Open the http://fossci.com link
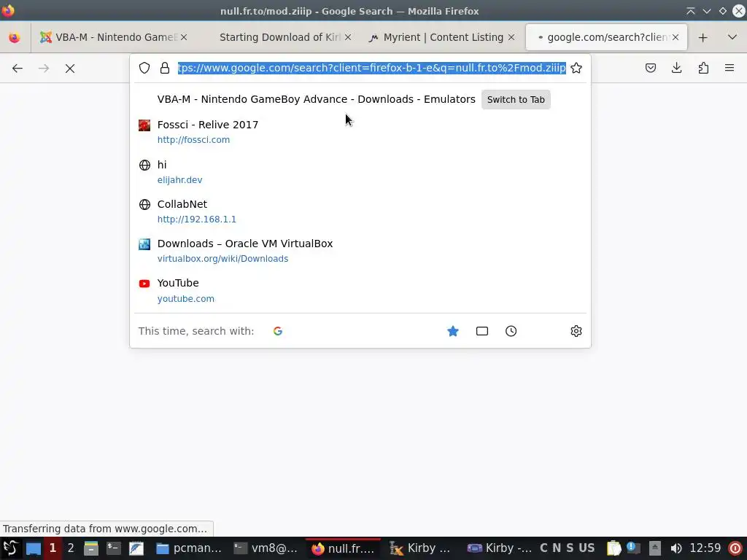Screen dimensions: 747x560 tap(193, 140)
